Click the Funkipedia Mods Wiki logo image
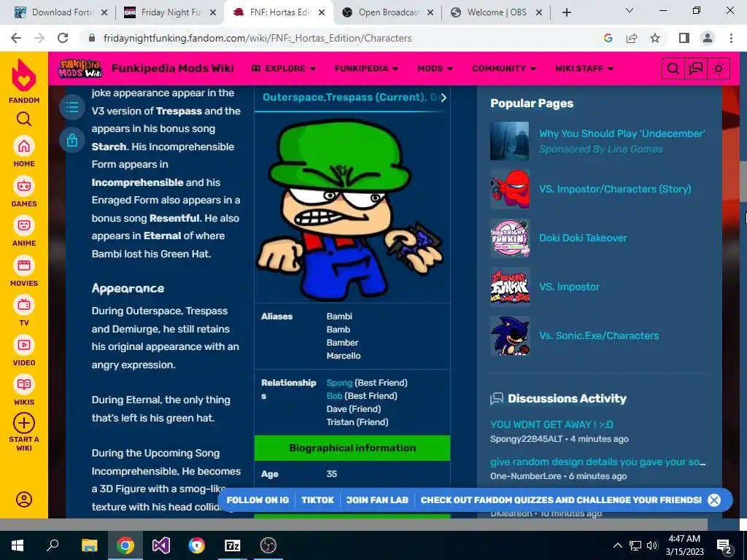 pos(80,69)
